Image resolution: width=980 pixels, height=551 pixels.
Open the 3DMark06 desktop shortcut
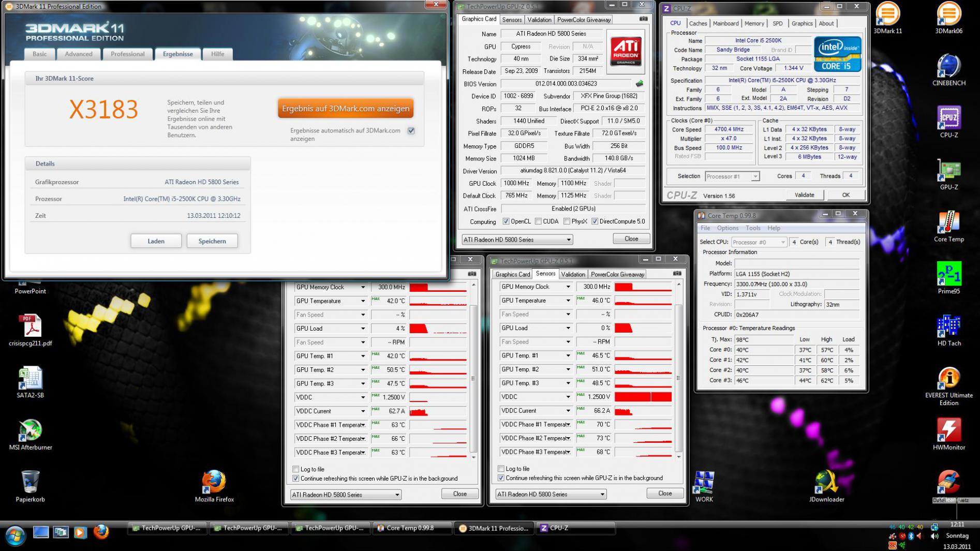(948, 18)
